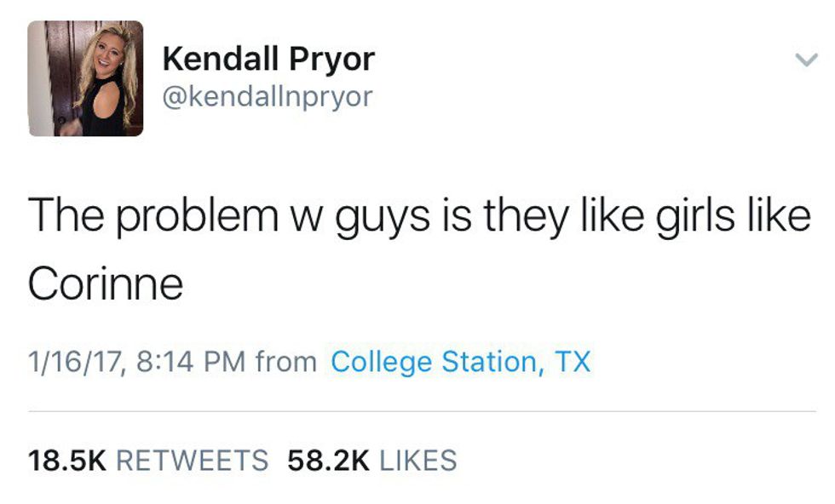835x504 pixels.
Task: Click the @kendallnpryor handle
Action: (x=267, y=96)
